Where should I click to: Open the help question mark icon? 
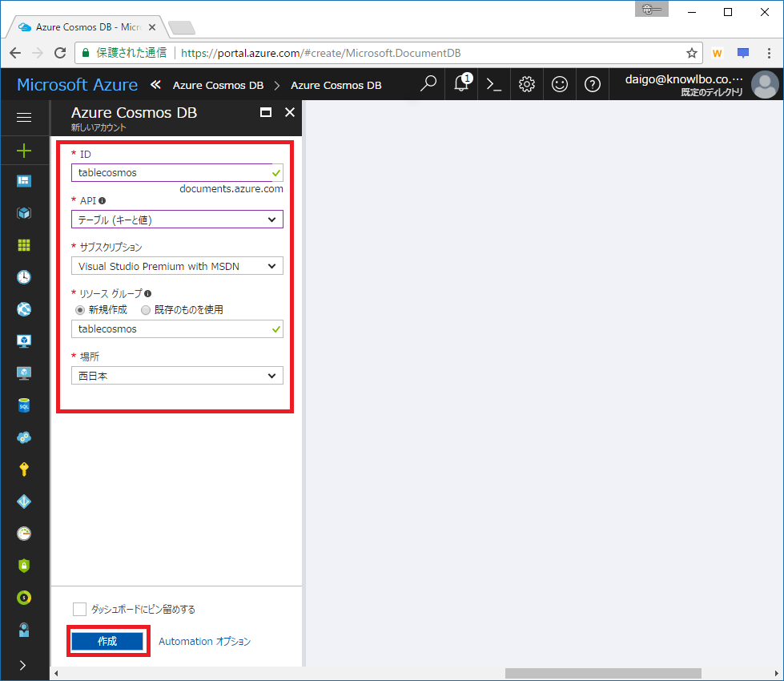pos(593,84)
